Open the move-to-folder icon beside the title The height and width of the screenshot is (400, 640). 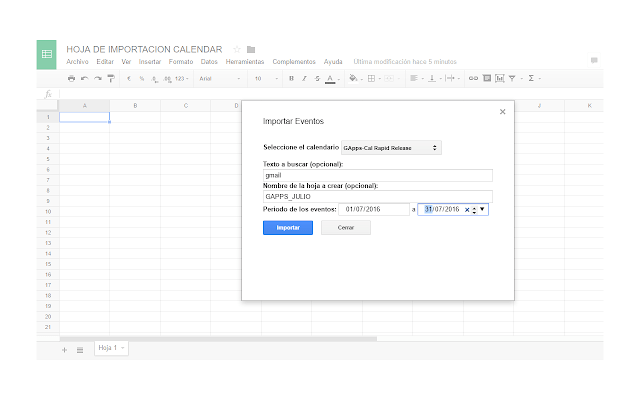point(251,49)
